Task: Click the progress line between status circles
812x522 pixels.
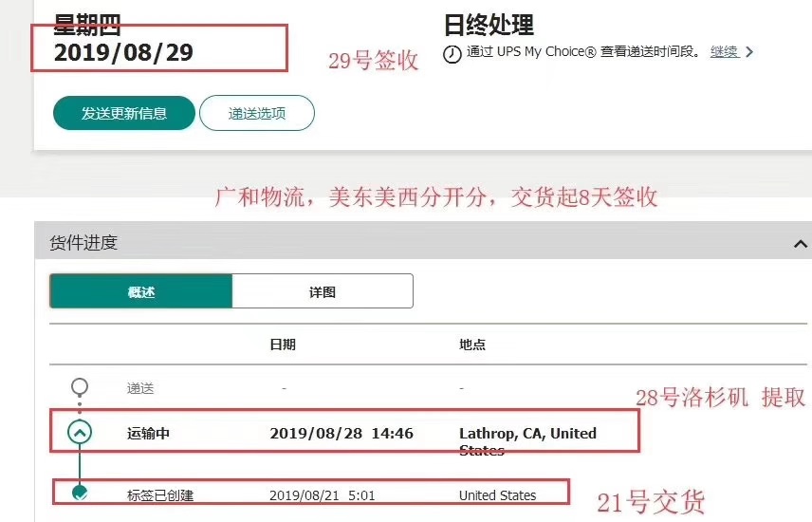Action: point(81,465)
